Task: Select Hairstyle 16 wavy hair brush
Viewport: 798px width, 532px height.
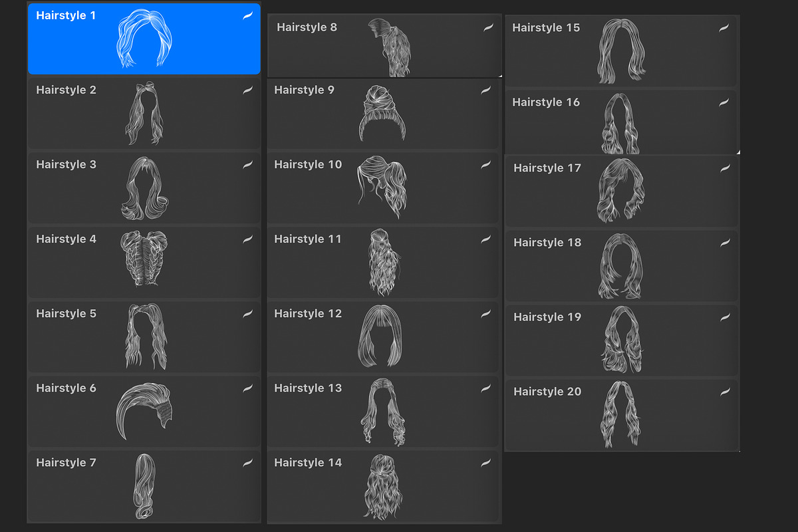Action: click(x=622, y=122)
